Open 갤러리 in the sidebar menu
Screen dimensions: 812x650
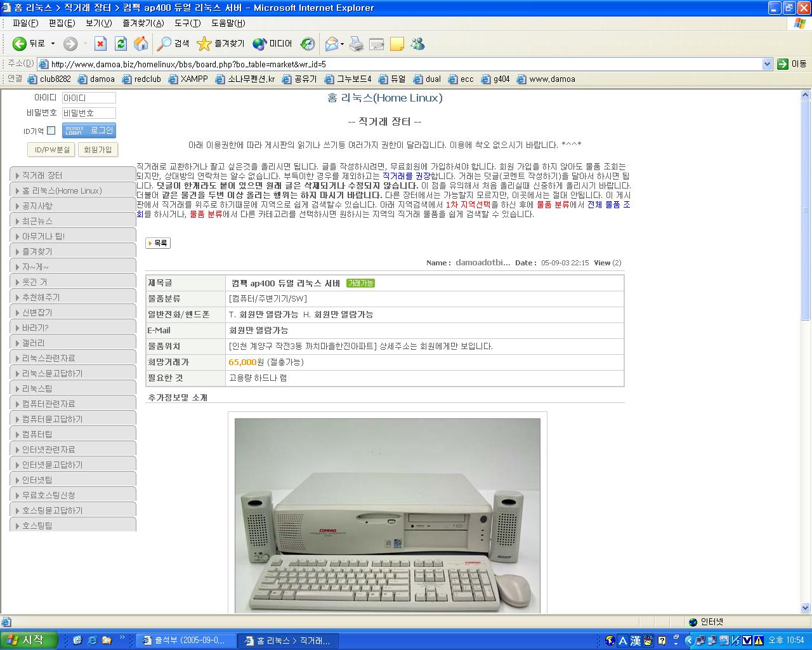pyautogui.click(x=73, y=343)
